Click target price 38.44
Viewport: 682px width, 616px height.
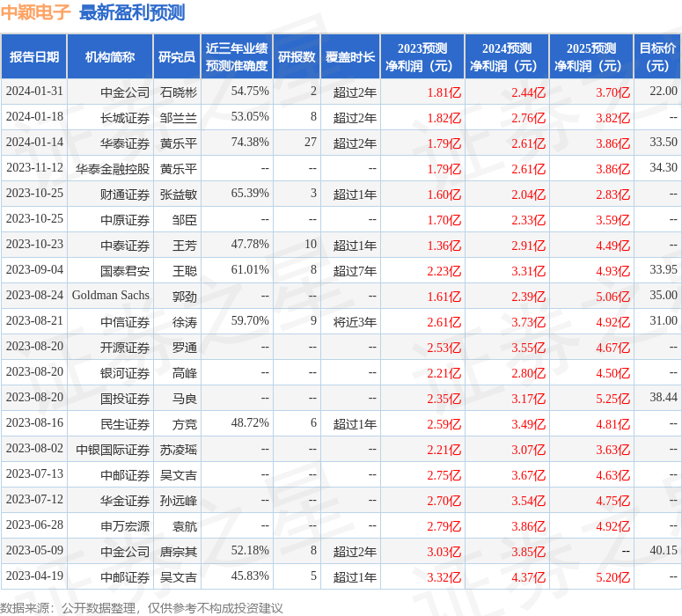click(x=664, y=397)
